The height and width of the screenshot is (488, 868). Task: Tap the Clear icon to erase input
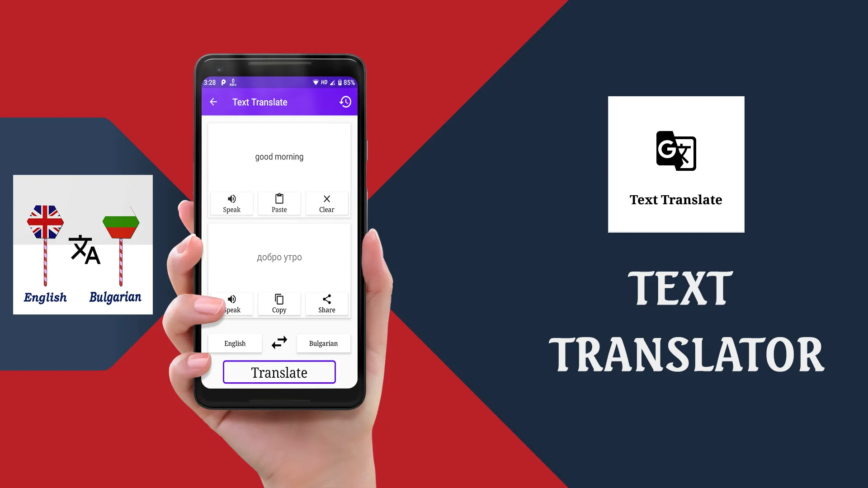point(327,202)
